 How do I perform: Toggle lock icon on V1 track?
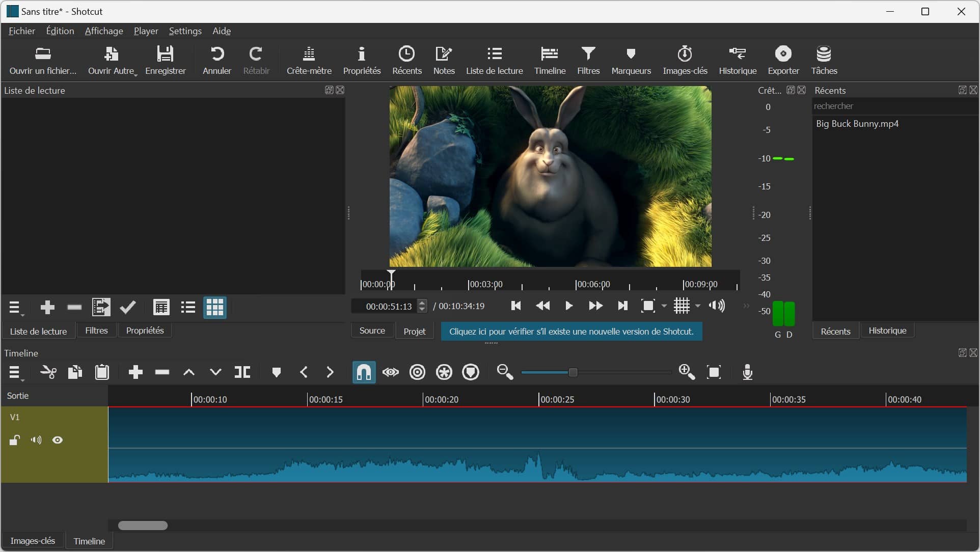tap(15, 439)
